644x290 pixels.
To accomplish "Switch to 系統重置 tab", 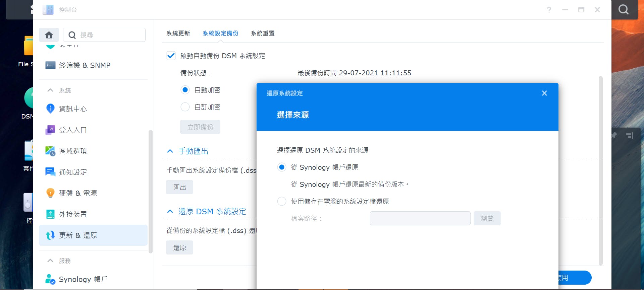I will (263, 33).
